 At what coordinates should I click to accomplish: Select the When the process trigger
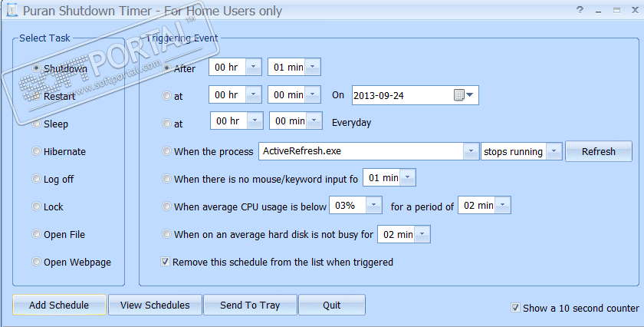(x=167, y=151)
